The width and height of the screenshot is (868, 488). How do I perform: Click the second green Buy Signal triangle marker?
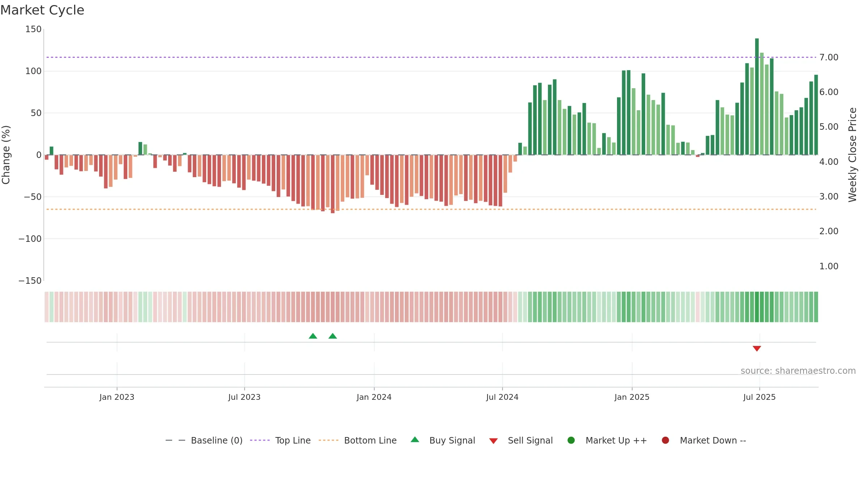pos(333,336)
